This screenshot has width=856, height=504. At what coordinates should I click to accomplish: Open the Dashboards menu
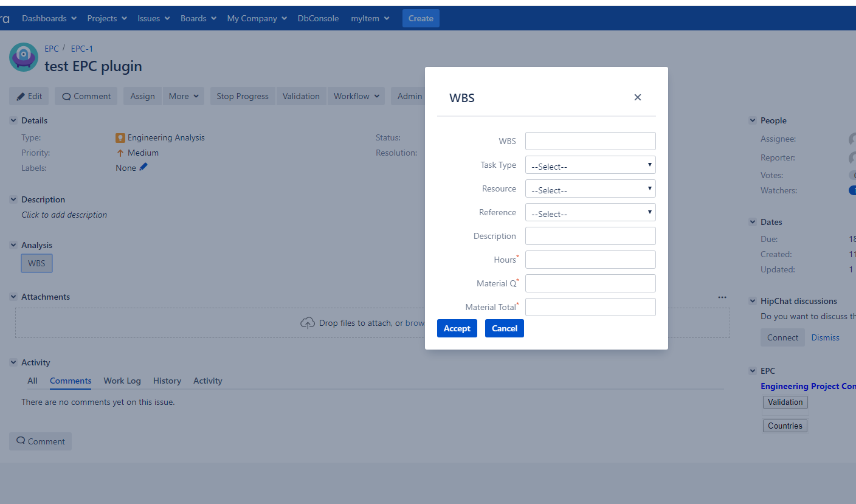[49, 18]
